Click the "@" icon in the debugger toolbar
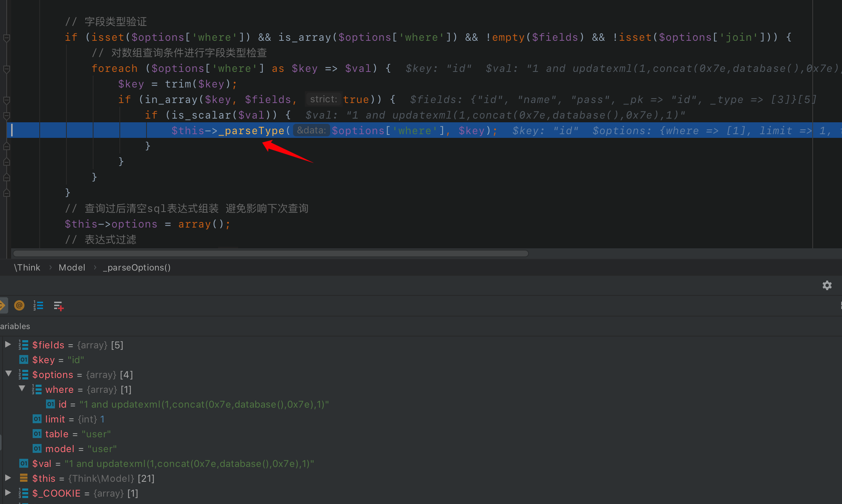Image resolution: width=842 pixels, height=504 pixels. point(19,305)
